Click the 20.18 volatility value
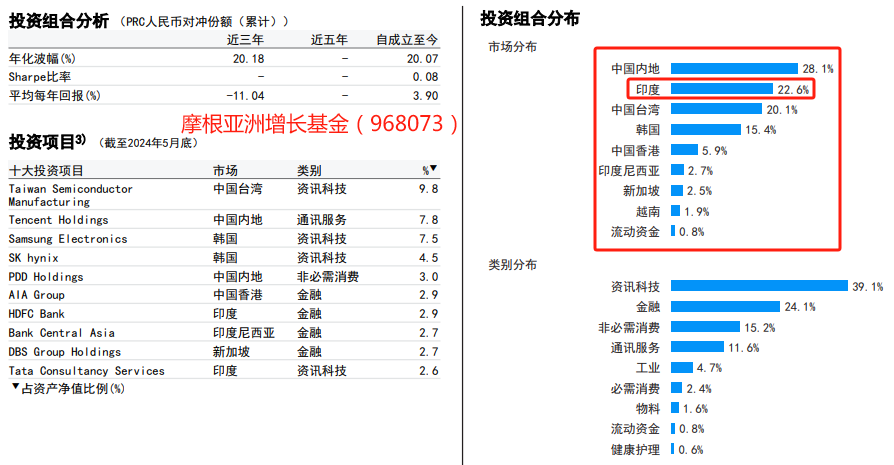This screenshot has width=894, height=465. pos(249,59)
